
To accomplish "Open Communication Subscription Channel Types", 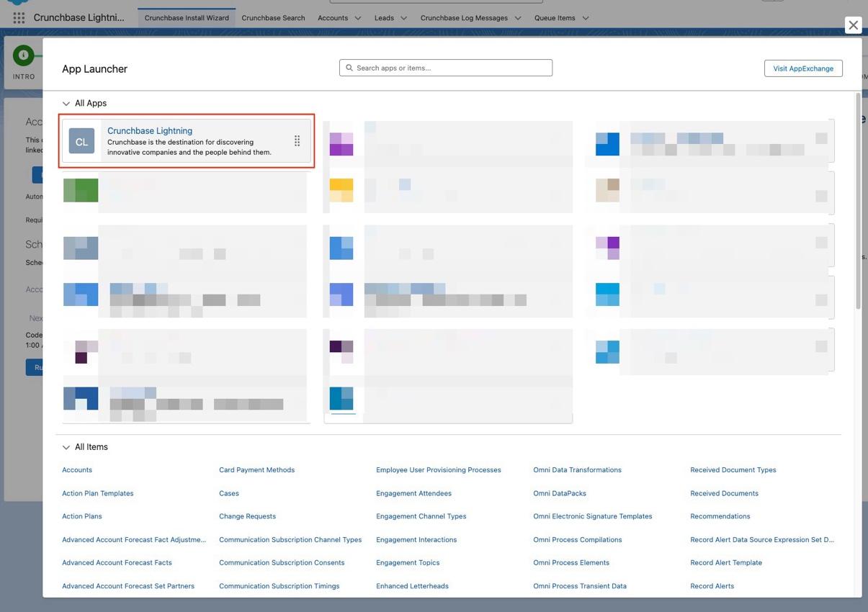I will [x=290, y=539].
